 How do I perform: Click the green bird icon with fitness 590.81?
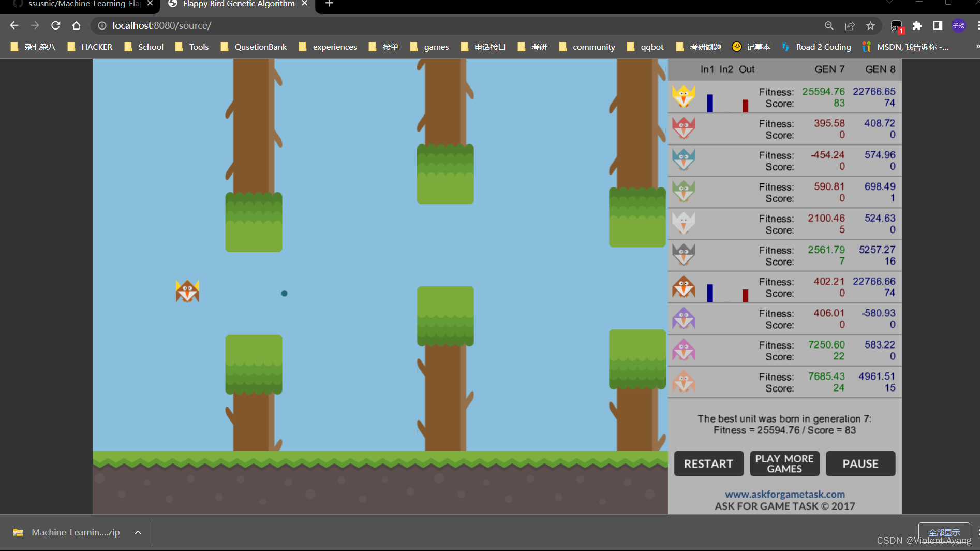click(684, 191)
